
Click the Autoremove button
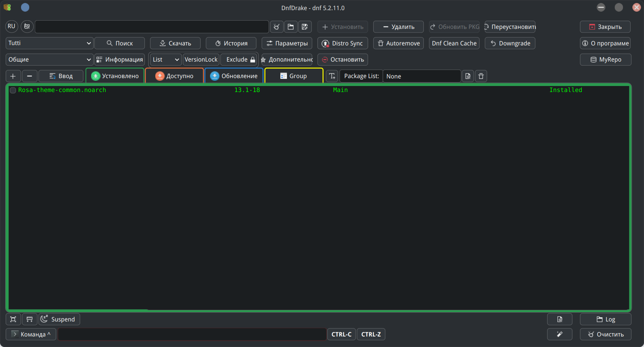(398, 43)
